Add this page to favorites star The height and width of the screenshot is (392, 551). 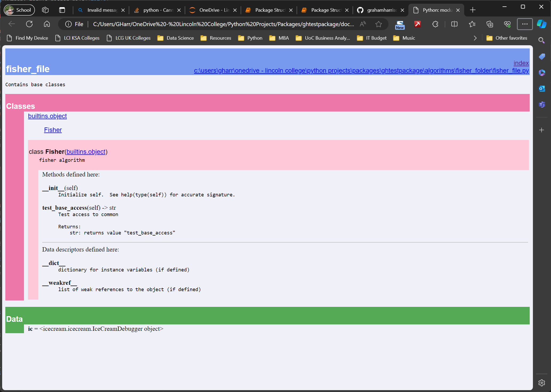click(379, 24)
